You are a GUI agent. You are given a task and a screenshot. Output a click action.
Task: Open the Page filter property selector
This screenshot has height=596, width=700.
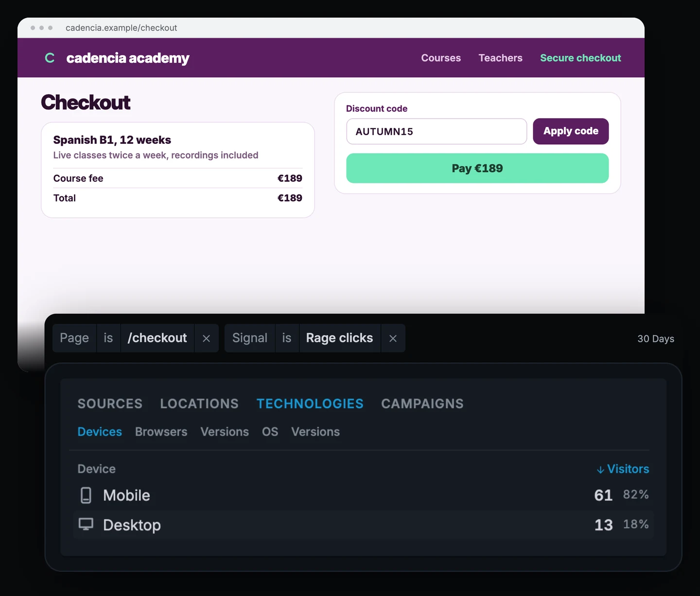click(x=74, y=338)
